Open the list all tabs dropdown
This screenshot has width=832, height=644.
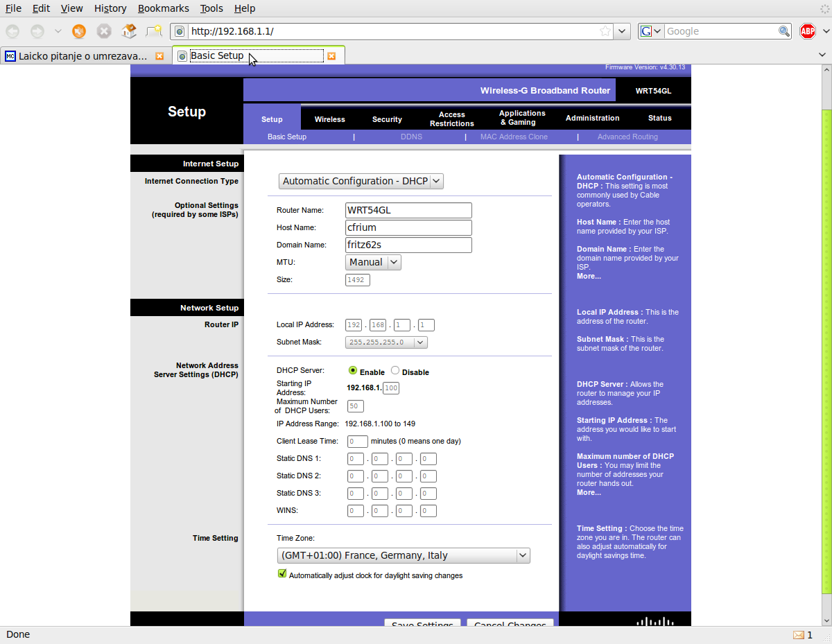822,55
